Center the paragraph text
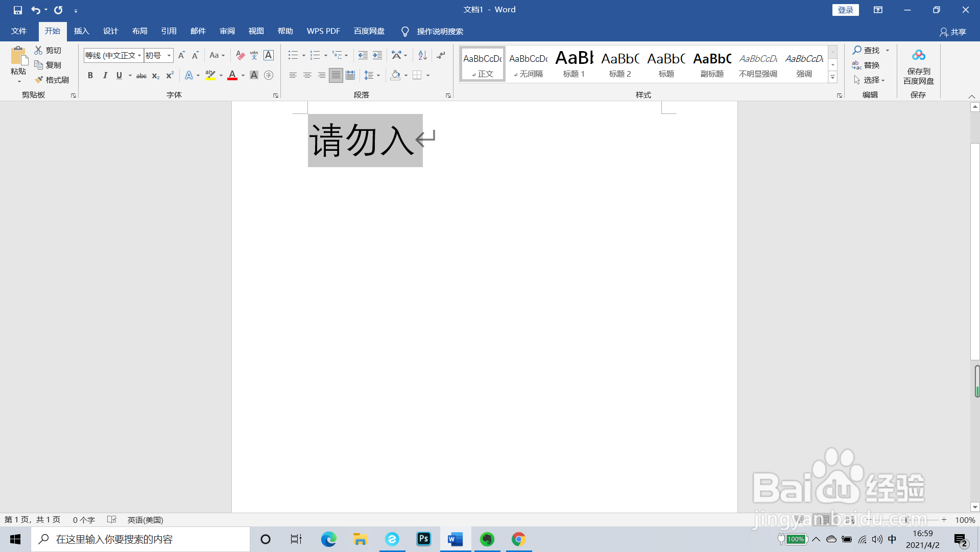The width and height of the screenshot is (980, 552). click(307, 75)
